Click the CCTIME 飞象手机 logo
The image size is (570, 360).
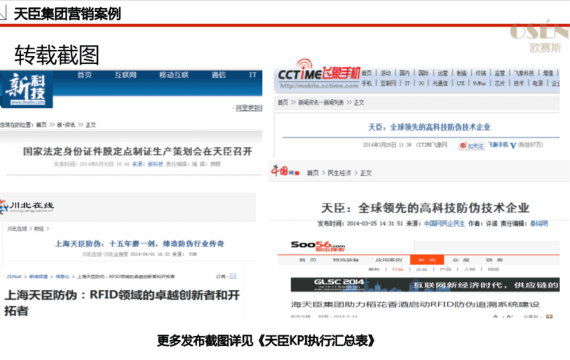tap(319, 71)
